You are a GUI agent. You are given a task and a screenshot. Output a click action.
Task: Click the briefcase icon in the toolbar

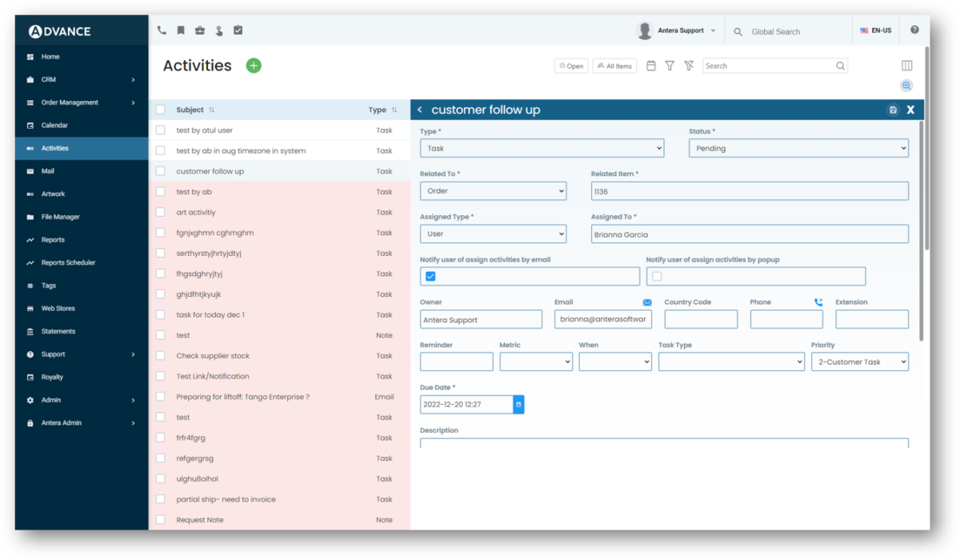(x=199, y=30)
